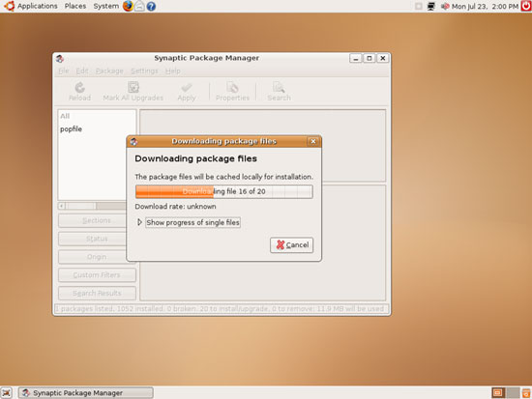Click the Custom Filters button
This screenshot has width=532, height=399.
pos(97,275)
